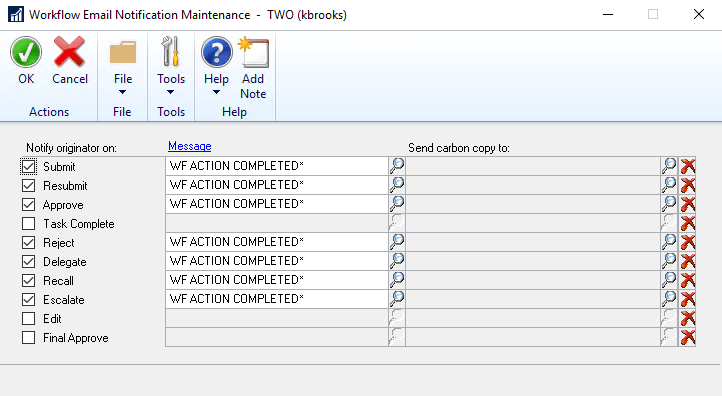This screenshot has width=722, height=396.
Task: Clear carbon copy with Task Complete row red X
Action: tap(688, 223)
